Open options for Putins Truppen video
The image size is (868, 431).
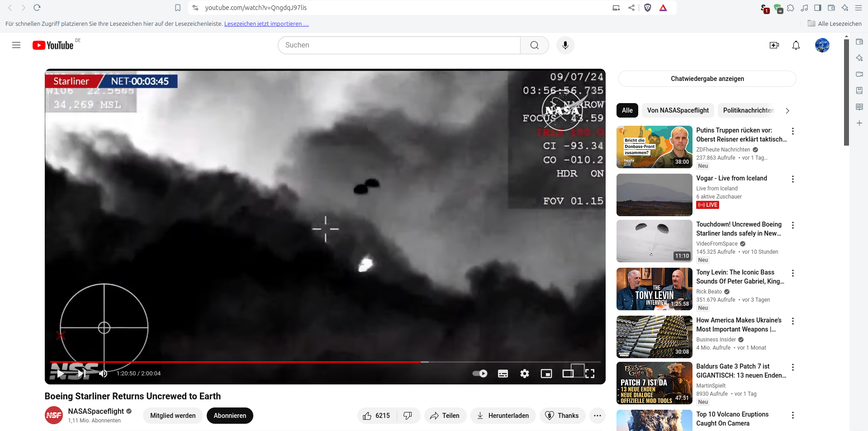pyautogui.click(x=792, y=131)
